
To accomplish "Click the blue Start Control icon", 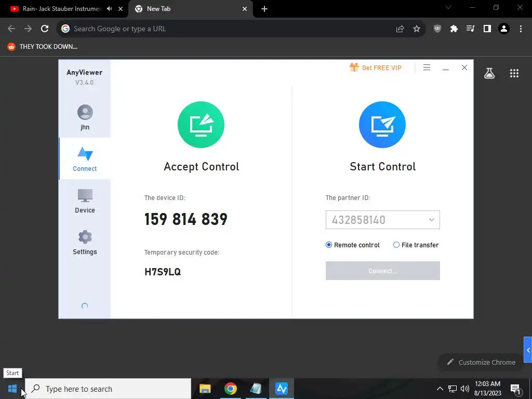I will (x=382, y=125).
